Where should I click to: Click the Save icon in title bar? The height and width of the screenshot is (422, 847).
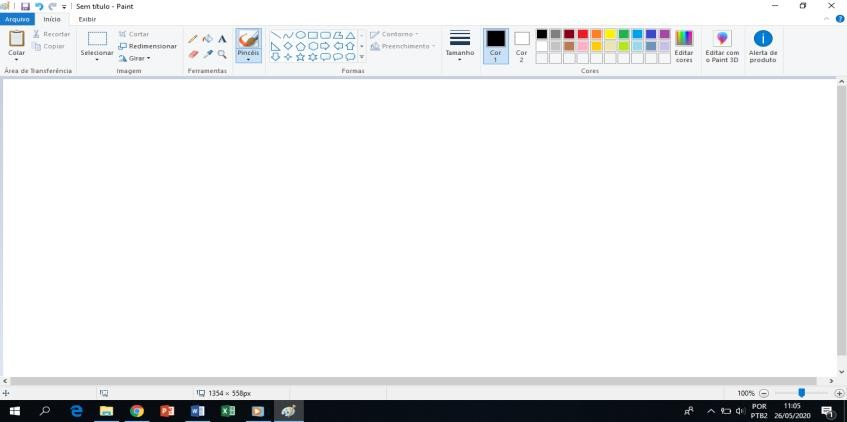pyautogui.click(x=25, y=6)
